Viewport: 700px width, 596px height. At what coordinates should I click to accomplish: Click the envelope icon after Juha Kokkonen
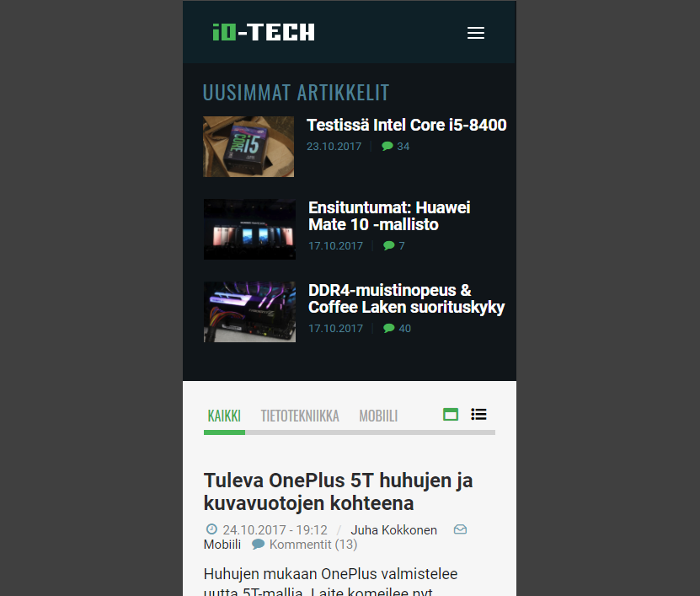pyautogui.click(x=460, y=529)
